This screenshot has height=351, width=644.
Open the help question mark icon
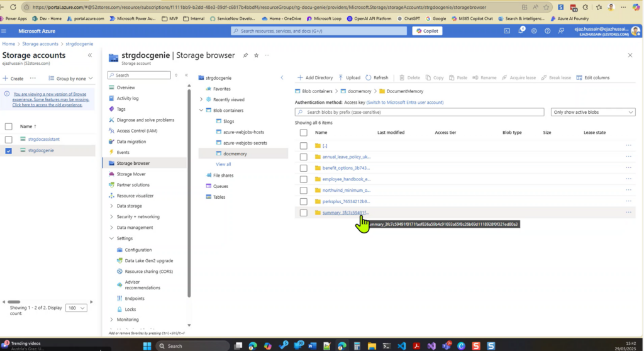point(548,31)
